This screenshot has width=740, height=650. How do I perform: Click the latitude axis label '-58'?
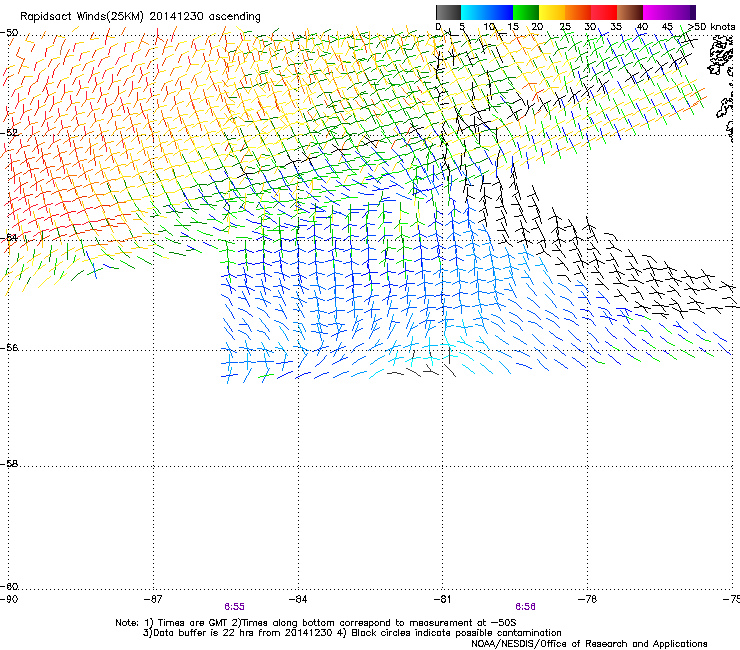tap(9, 464)
